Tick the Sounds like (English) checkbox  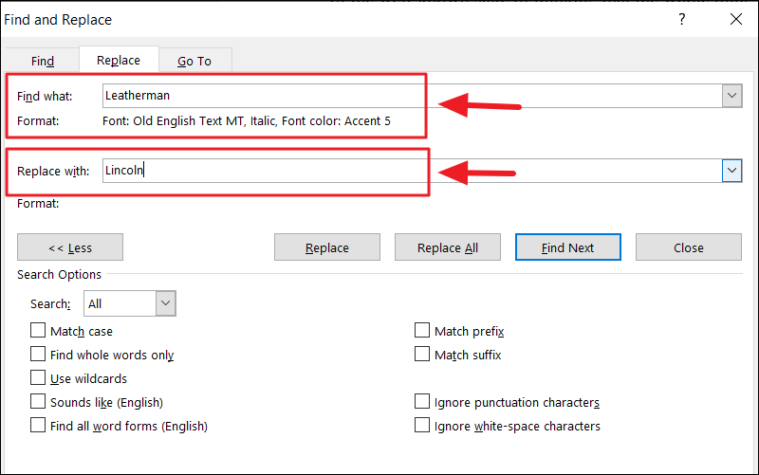pos(38,401)
